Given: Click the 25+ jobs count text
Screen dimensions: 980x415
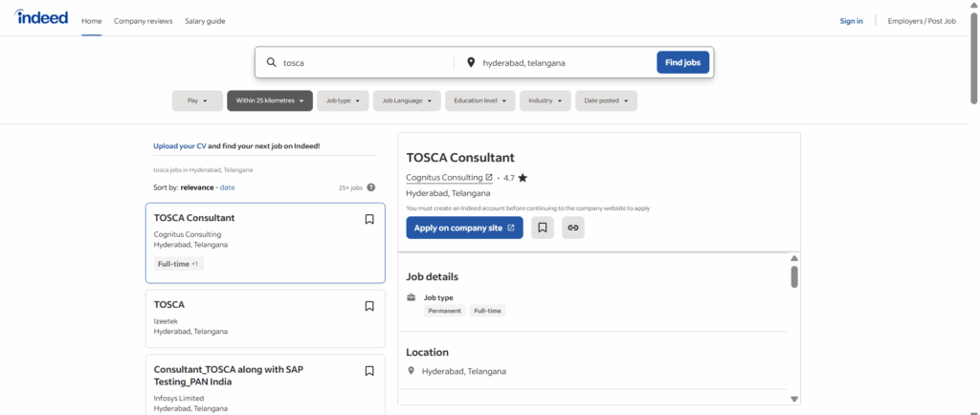Looking at the screenshot, I should point(350,187).
